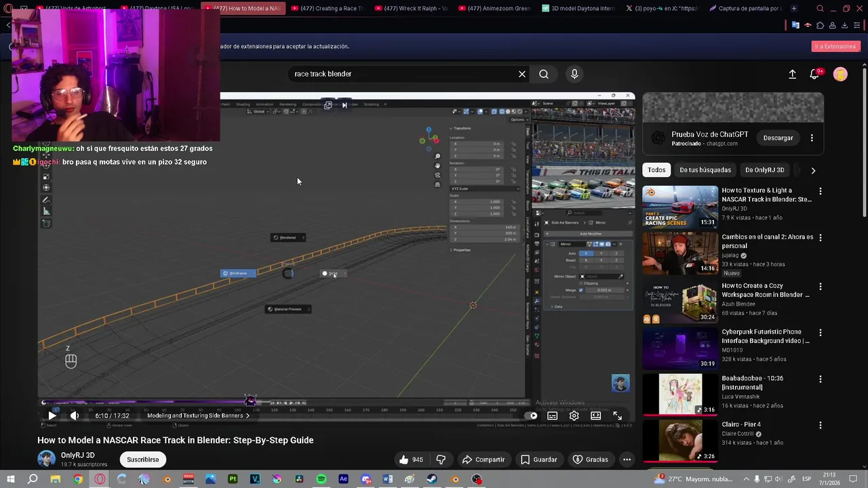Click 'Ir a Extensiones' button
The height and width of the screenshot is (488, 868).
point(835,46)
